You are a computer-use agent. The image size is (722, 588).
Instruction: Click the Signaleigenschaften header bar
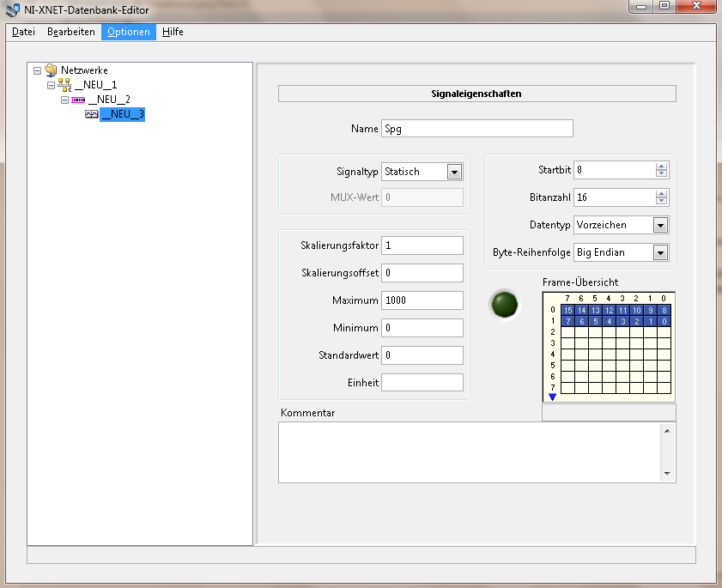(477, 94)
